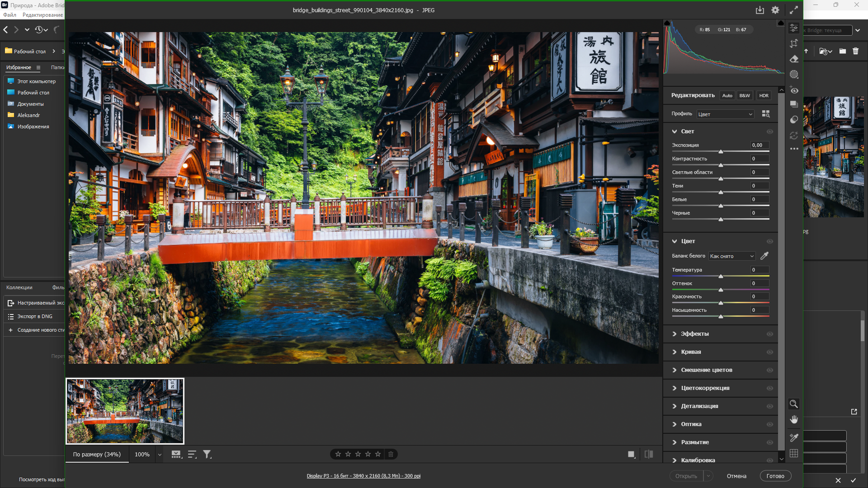Select the Hand pan tool
Image resolution: width=868 pixels, height=488 pixels.
click(793, 420)
